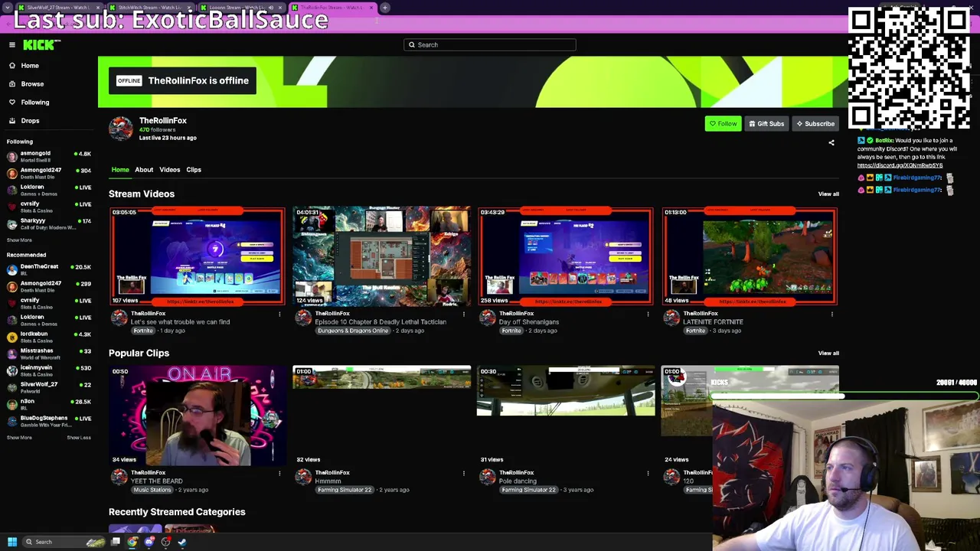Image resolution: width=980 pixels, height=551 pixels.
Task: Open Browse in the sidebar
Action: pyautogui.click(x=32, y=83)
